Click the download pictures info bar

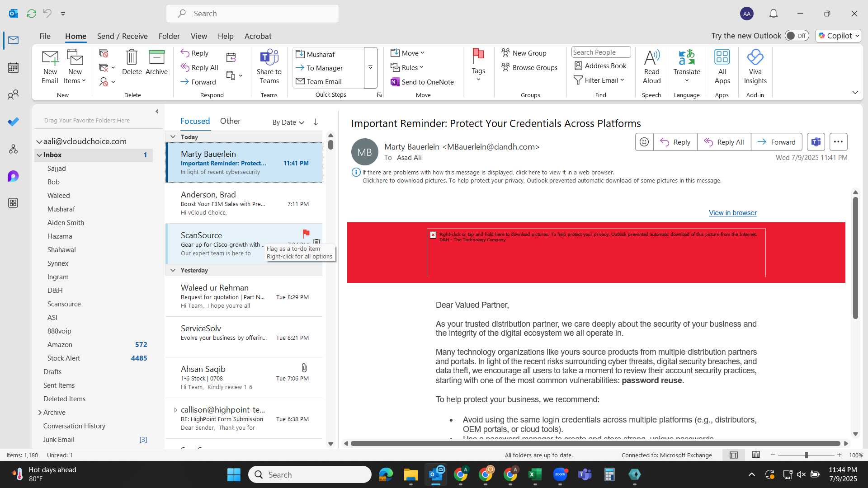[542, 181]
